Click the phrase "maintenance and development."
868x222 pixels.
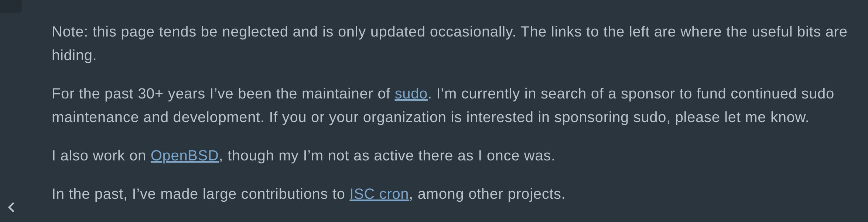tap(158, 117)
